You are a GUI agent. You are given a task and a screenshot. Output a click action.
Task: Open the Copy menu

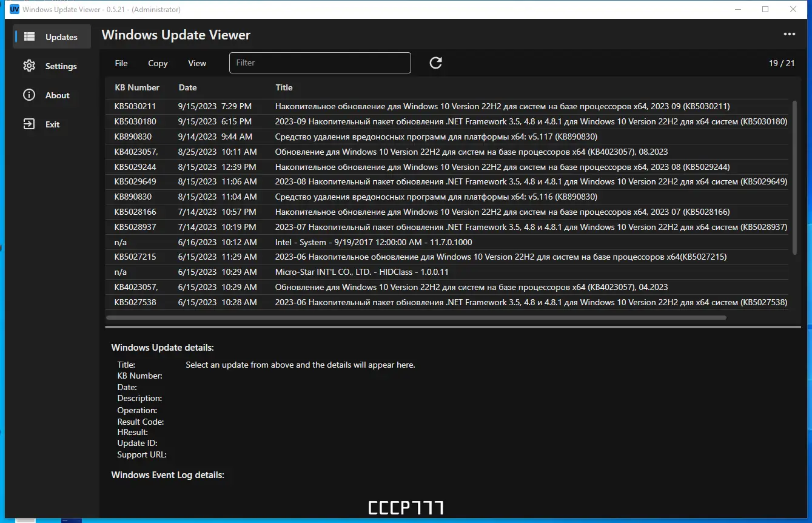click(158, 63)
